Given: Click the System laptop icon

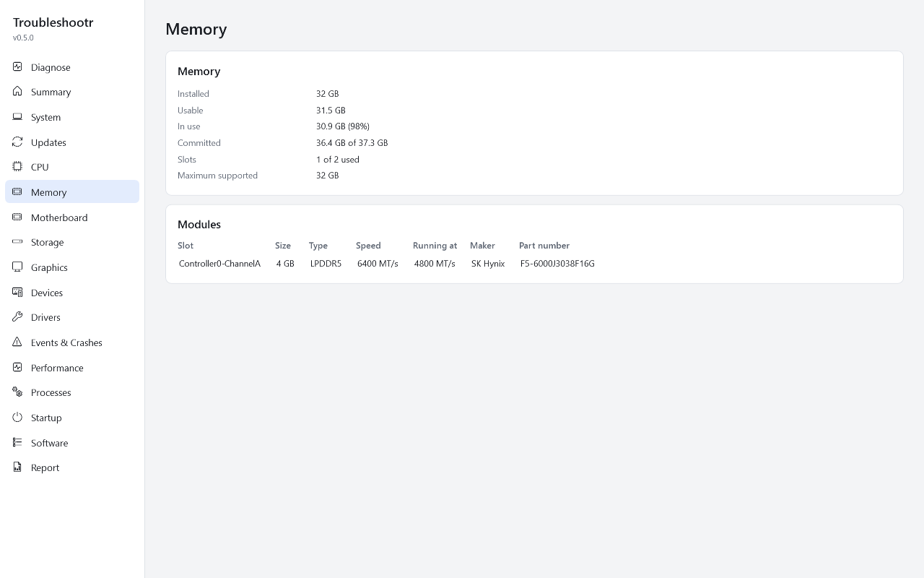Looking at the screenshot, I should point(17,117).
